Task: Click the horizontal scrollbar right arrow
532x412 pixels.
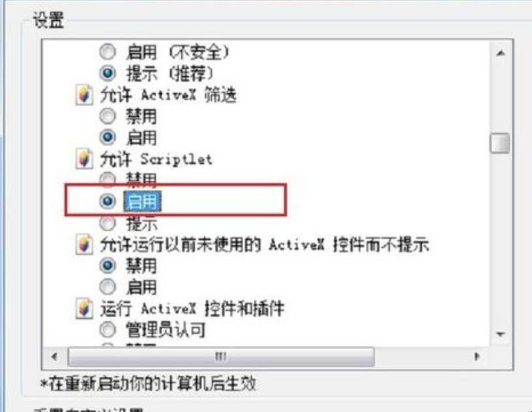Action: [x=477, y=357]
